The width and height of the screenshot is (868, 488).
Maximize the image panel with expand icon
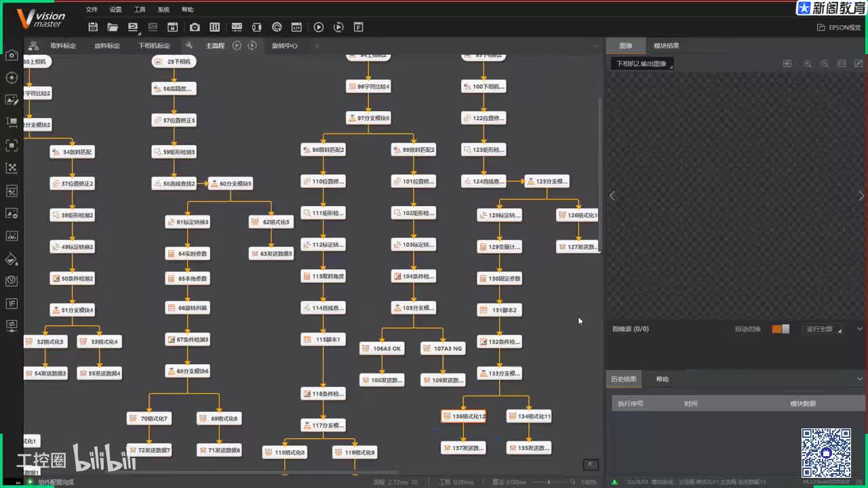point(859,63)
